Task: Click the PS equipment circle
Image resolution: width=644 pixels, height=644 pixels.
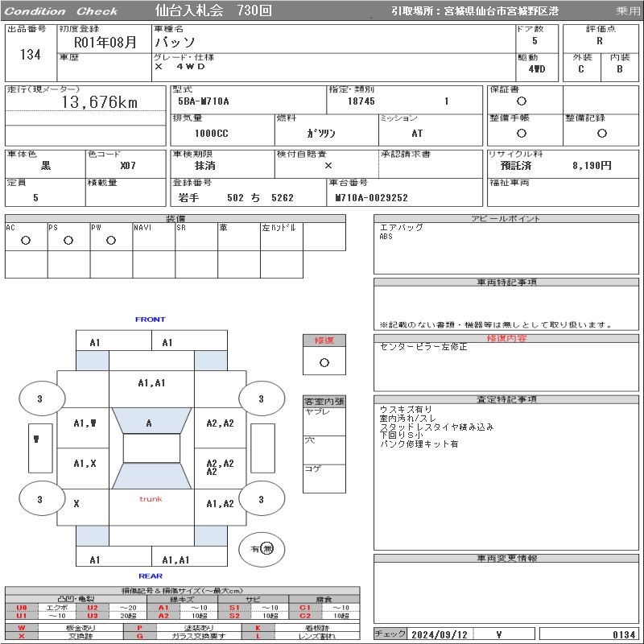Action: tap(68, 240)
